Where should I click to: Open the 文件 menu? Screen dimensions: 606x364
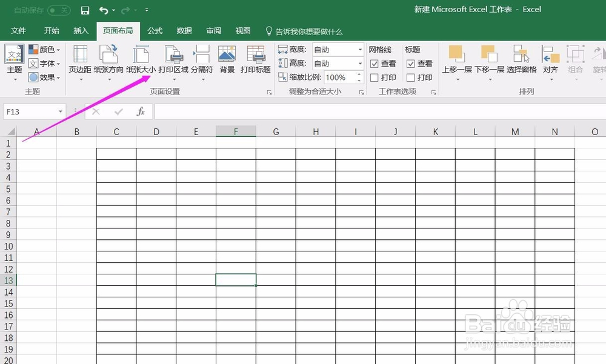click(x=19, y=31)
